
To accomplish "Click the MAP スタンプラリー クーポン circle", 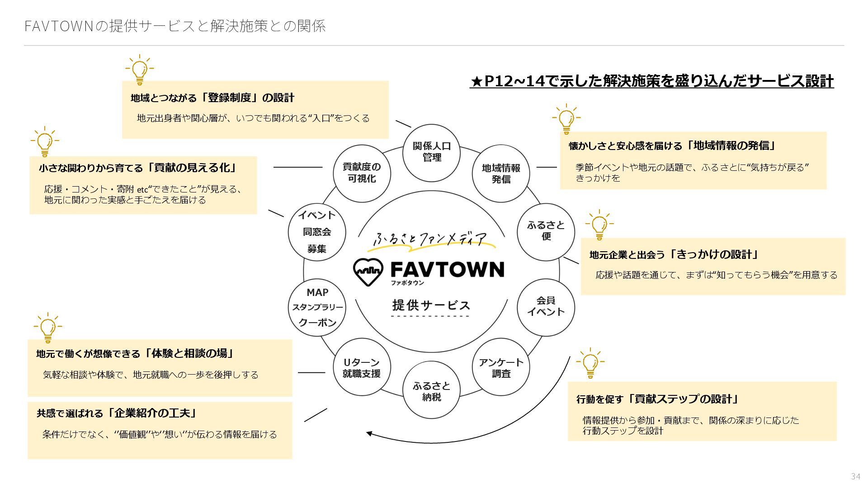I will (317, 307).
